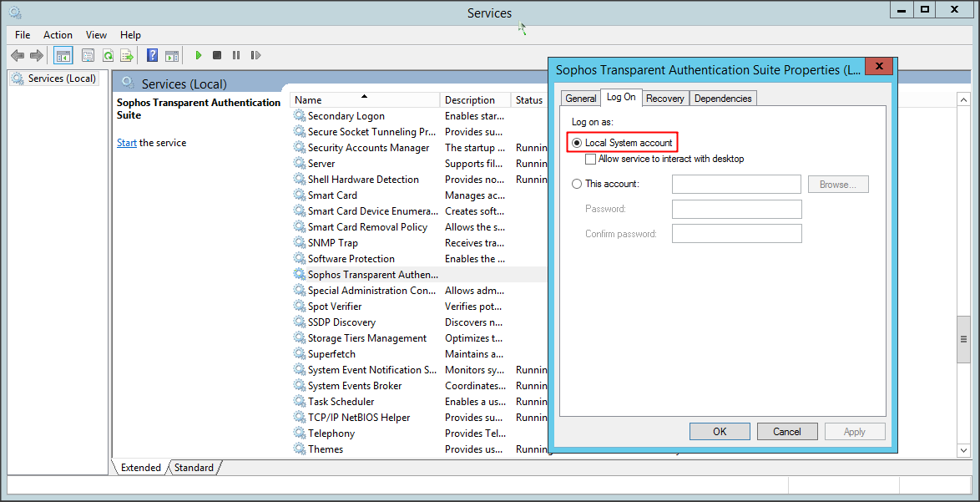Viewport: 980px width, 502px height.
Task: Open the Action menu
Action: click(x=58, y=35)
